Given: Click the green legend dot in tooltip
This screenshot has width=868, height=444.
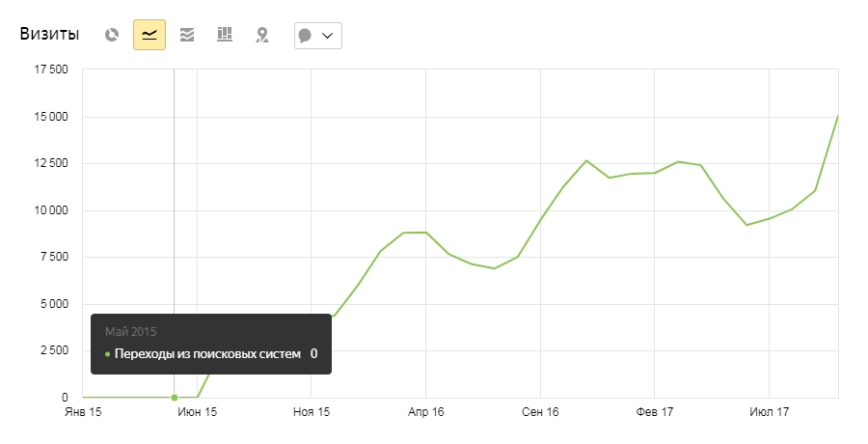Looking at the screenshot, I should pos(107,354).
